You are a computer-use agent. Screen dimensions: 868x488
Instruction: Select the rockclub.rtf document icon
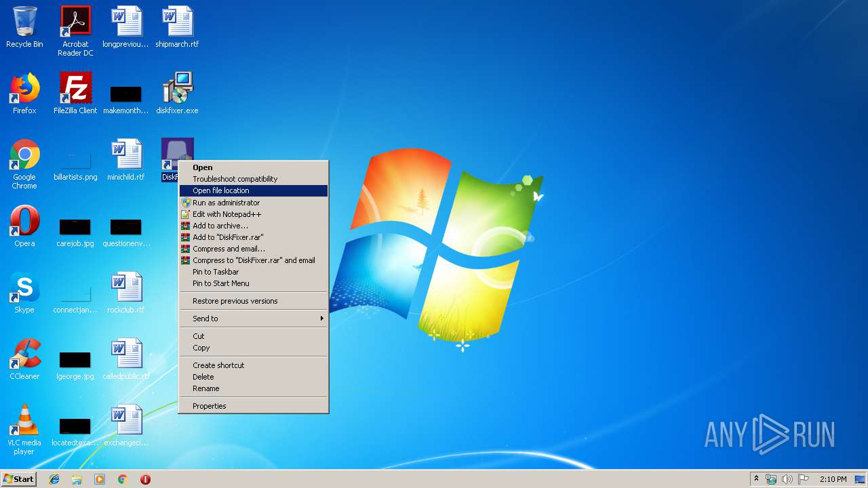coord(126,293)
